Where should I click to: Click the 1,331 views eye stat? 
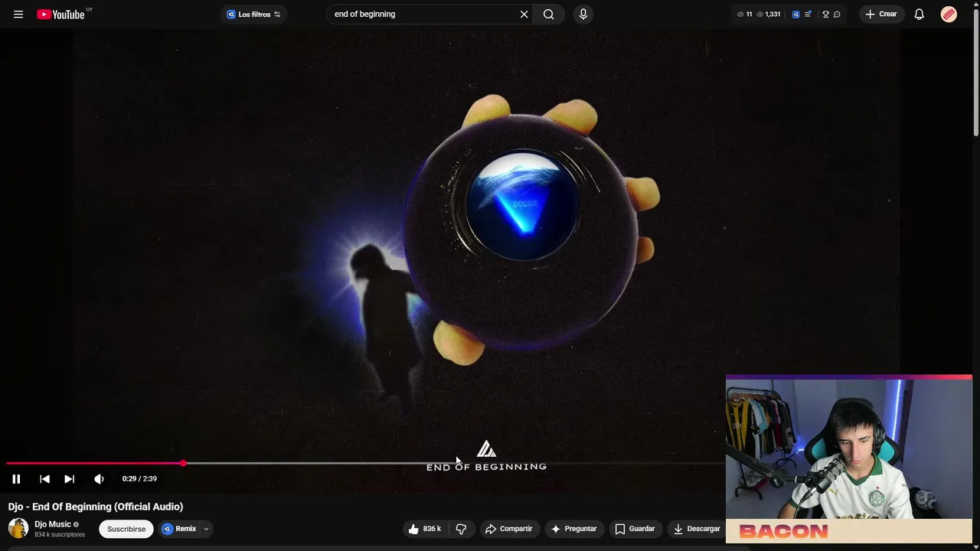[769, 14]
